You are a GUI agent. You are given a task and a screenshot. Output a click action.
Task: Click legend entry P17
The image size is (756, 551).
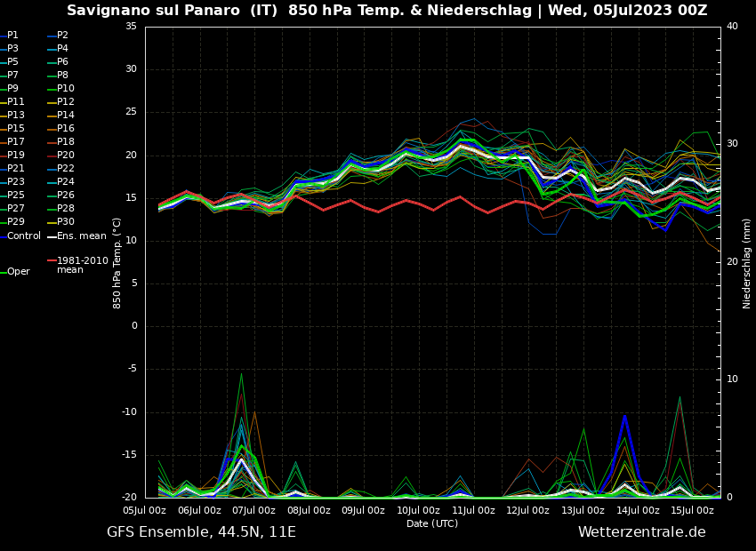pyautogui.click(x=15, y=141)
